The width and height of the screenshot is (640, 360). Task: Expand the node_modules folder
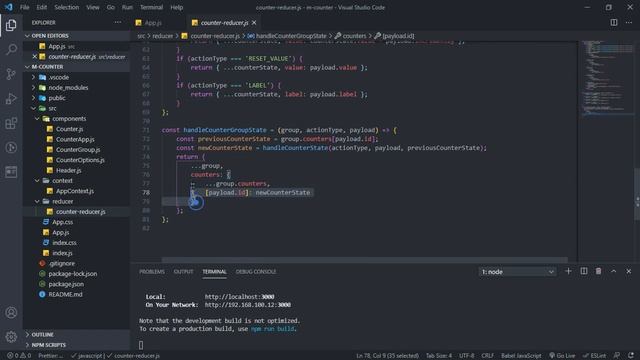[68, 87]
